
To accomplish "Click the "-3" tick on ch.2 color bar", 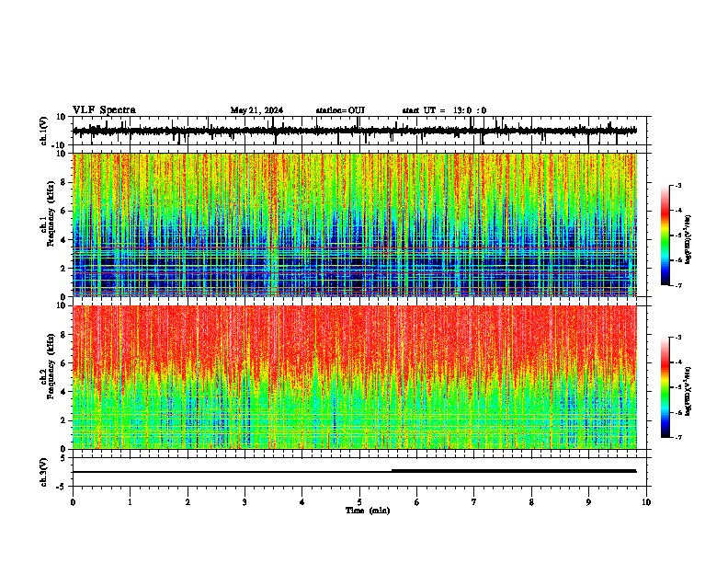I will (x=678, y=338).
